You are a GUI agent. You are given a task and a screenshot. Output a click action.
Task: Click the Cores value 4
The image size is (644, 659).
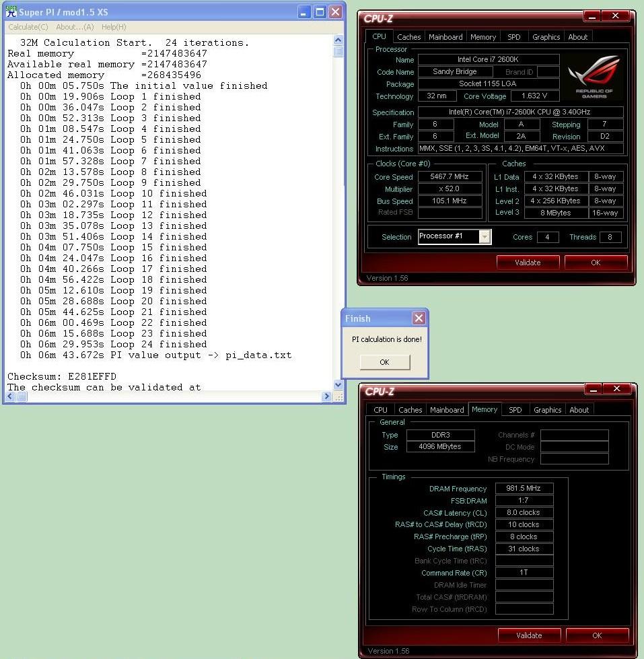point(547,237)
